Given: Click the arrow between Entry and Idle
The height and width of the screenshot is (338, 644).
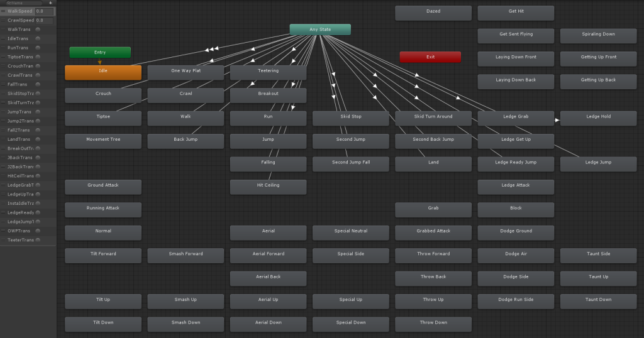Looking at the screenshot, I should pyautogui.click(x=99, y=62).
